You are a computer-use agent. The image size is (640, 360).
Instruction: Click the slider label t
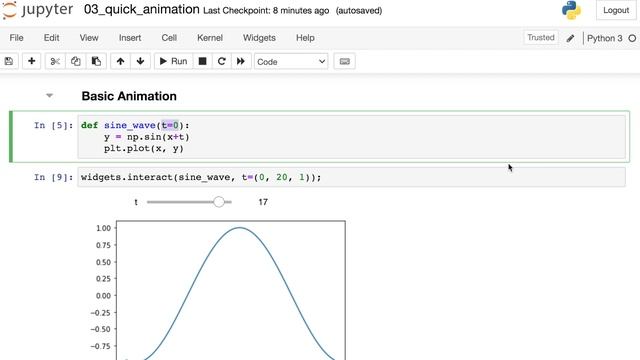point(136,202)
